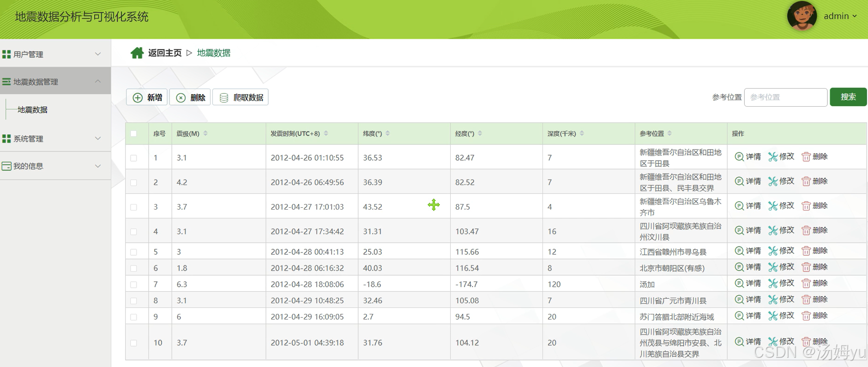This screenshot has height=367, width=868.
Task: Click 删除 trash icon for row 1
Action: 806,157
